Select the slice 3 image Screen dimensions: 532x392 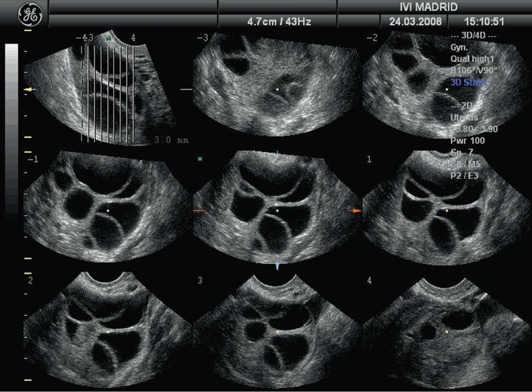pos(277,331)
